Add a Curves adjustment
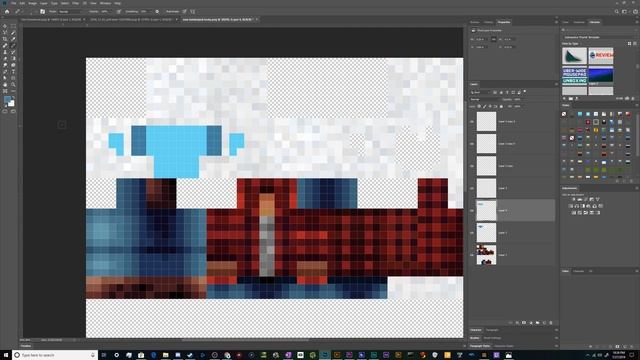Viewport: 640px width, 360px height. (x=586, y=199)
